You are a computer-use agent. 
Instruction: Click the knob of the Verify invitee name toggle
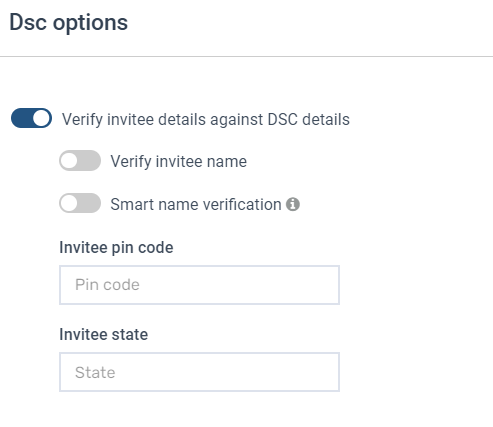(x=69, y=161)
